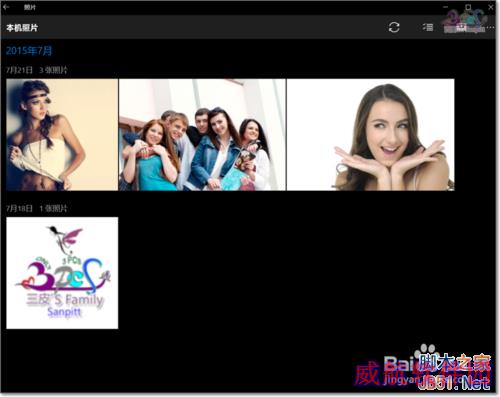Click the 照片 window title text

click(30, 7)
